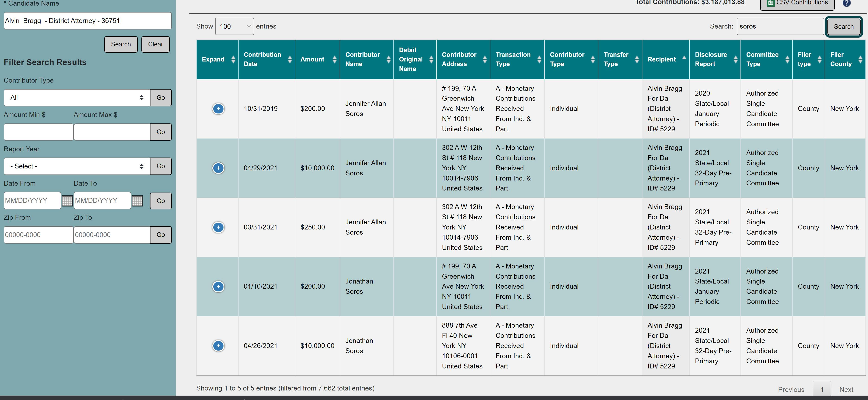Sort table by Contributor Type column
This screenshot has width=868, height=400.
click(571, 59)
